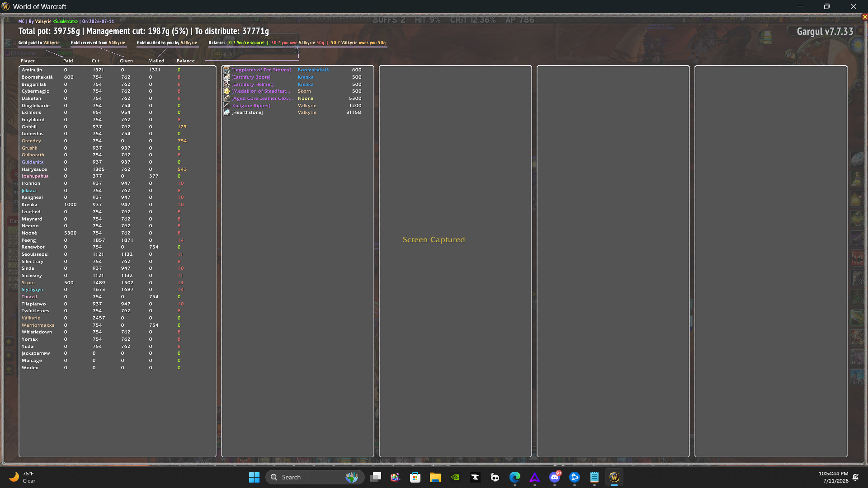
Task: Click the World of Warcraft title bar icon
Action: coord(5,6)
